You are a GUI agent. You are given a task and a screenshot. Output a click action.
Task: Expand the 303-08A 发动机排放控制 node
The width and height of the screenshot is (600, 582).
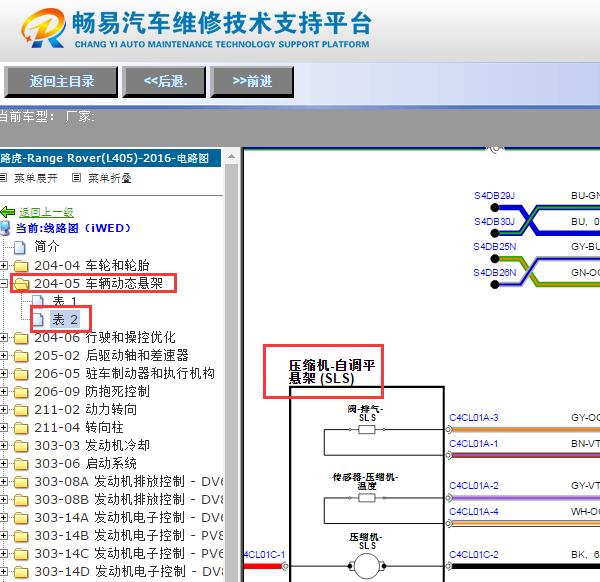click(4, 481)
